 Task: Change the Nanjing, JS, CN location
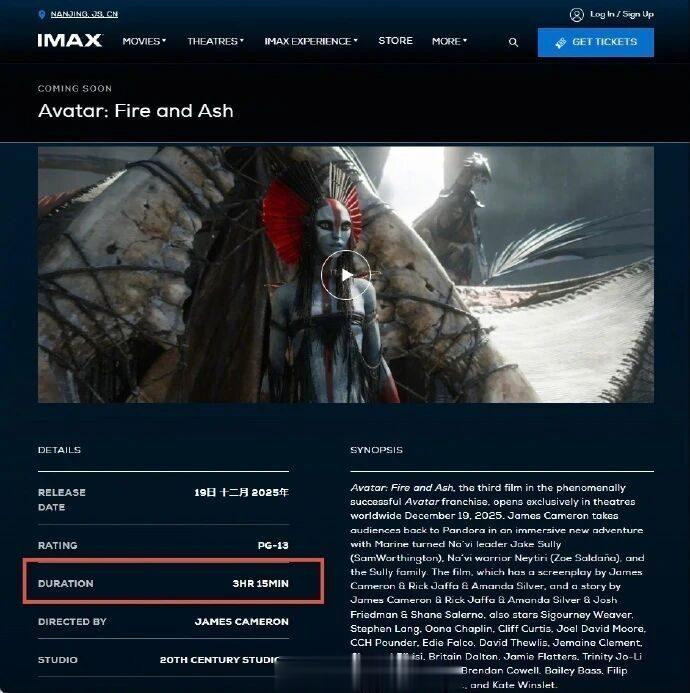click(x=84, y=14)
